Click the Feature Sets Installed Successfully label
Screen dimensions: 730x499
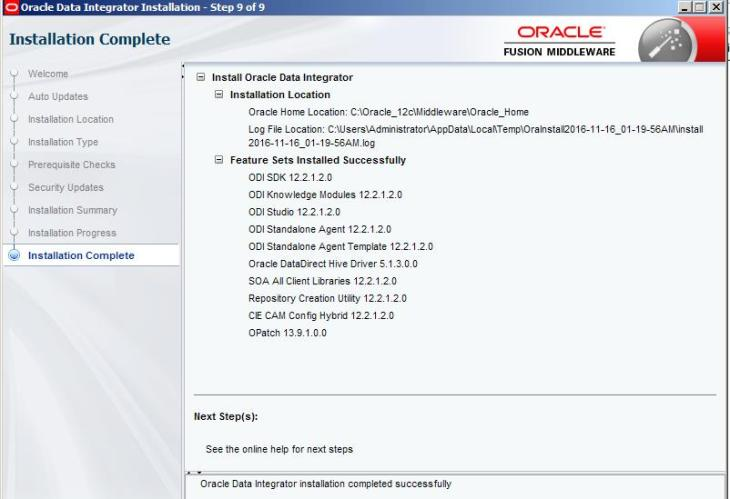[x=318, y=160]
